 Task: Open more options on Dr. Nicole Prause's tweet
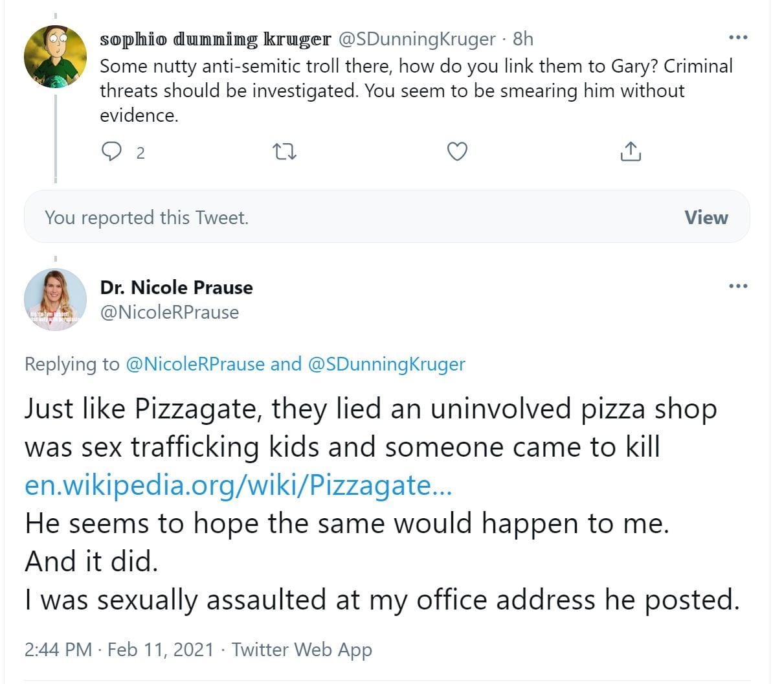[738, 286]
